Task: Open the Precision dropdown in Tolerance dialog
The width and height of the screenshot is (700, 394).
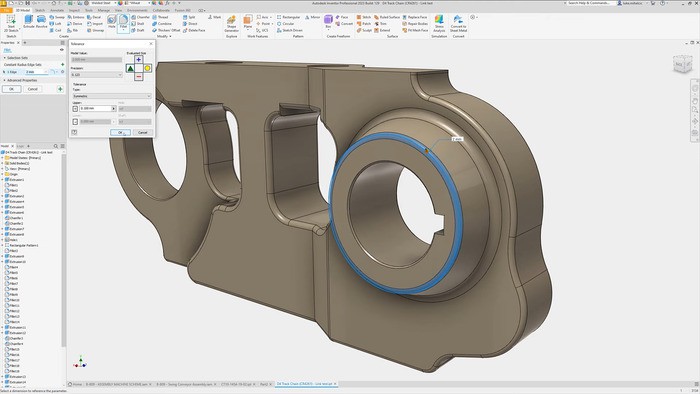Action: coord(96,75)
